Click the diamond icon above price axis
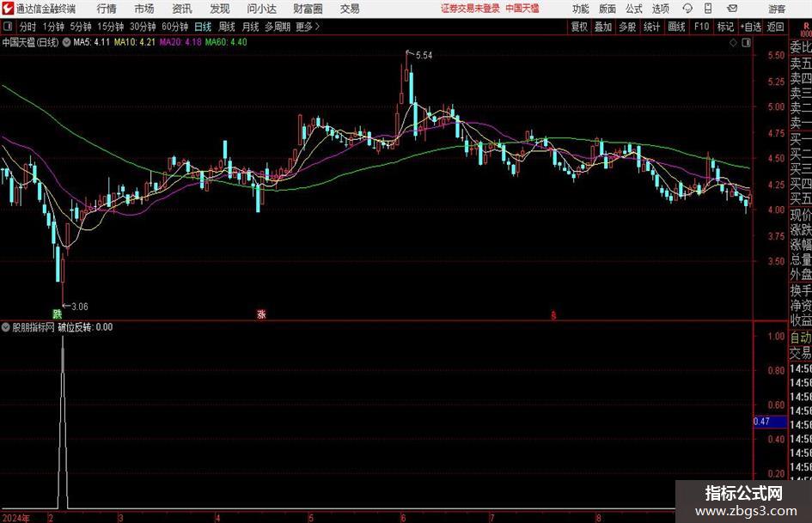 (733, 42)
